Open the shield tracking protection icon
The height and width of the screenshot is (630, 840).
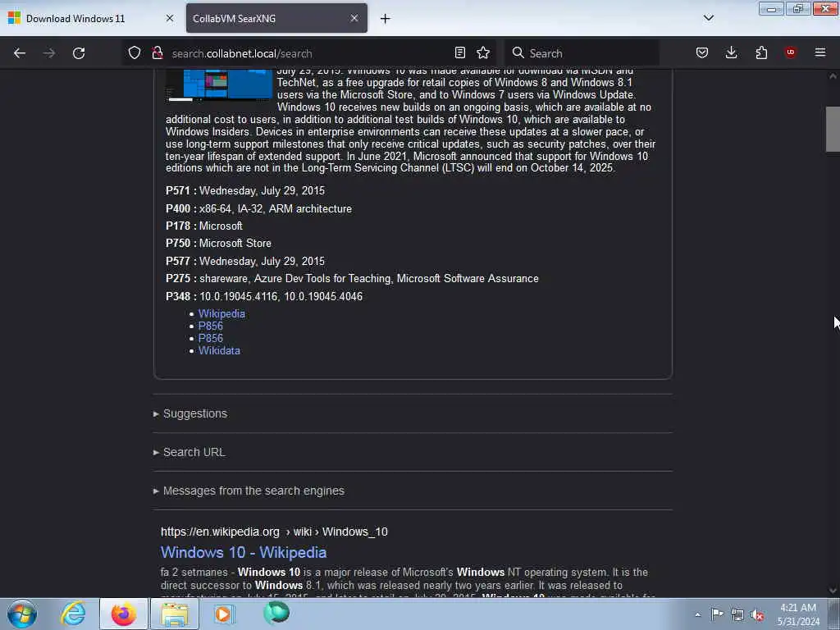pyautogui.click(x=135, y=52)
